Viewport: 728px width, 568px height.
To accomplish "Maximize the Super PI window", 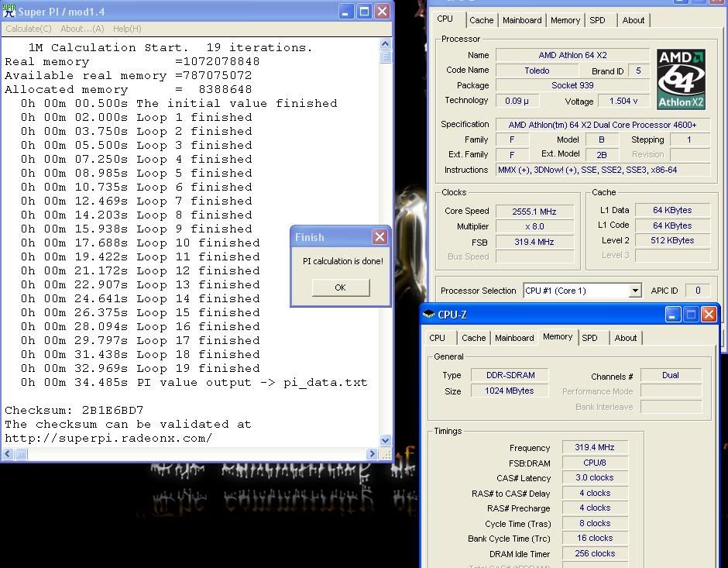I will (x=364, y=12).
